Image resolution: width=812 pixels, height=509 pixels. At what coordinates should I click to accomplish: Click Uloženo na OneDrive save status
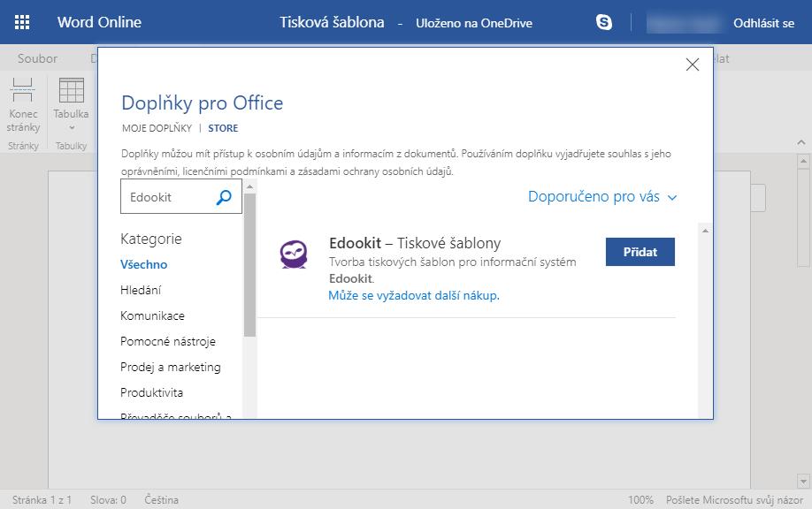click(474, 23)
